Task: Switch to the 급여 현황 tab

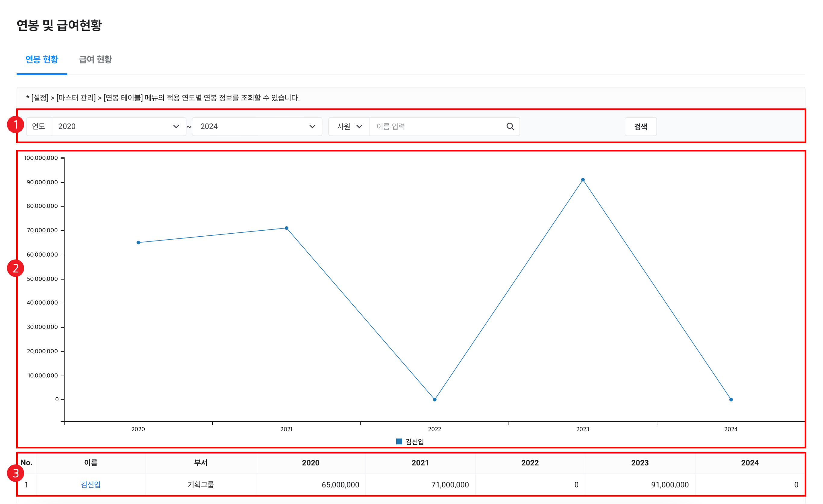Action: 95,59
